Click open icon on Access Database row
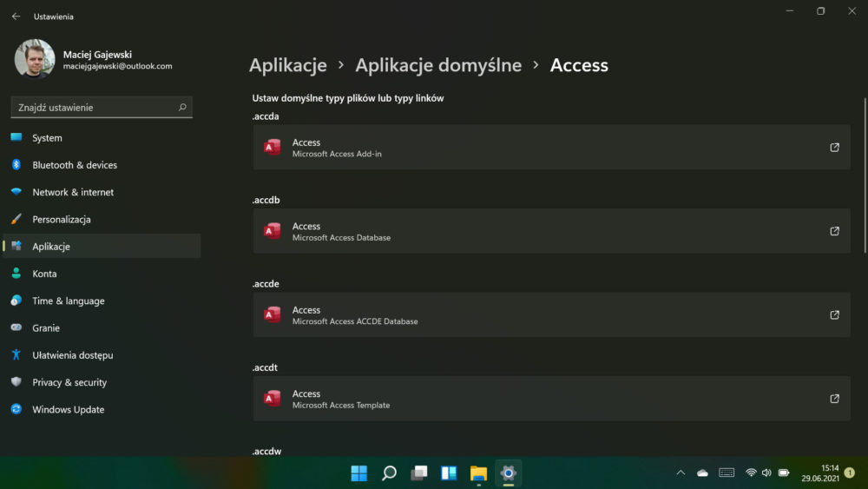868x489 pixels. click(834, 231)
